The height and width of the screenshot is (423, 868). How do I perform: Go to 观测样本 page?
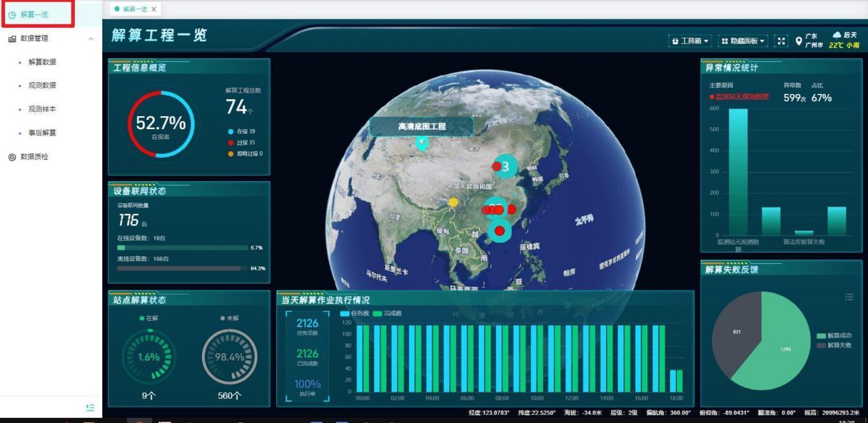42,109
